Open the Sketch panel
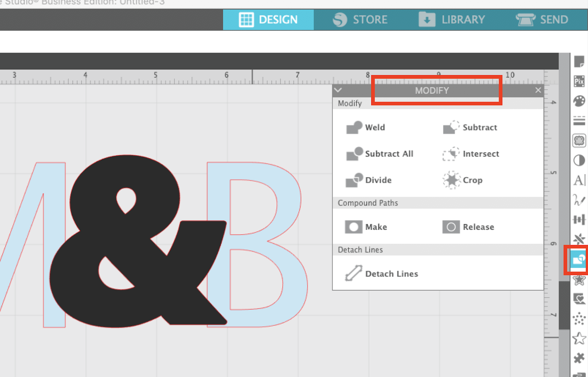 click(x=579, y=200)
